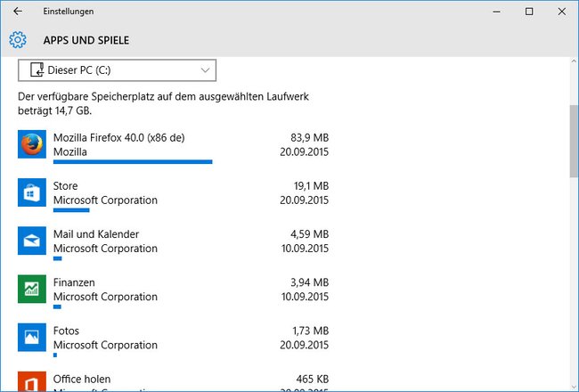Go back with the arrow button

[x=17, y=12]
